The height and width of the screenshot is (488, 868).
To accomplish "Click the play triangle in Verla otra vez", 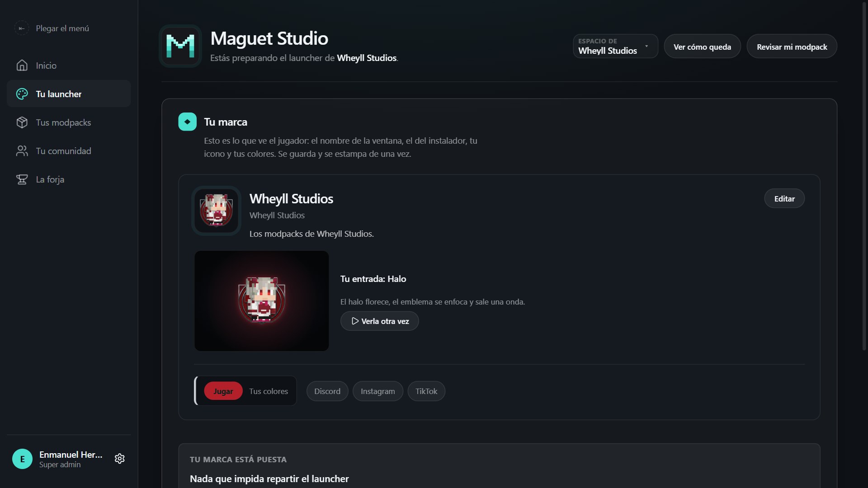I will click(x=355, y=321).
